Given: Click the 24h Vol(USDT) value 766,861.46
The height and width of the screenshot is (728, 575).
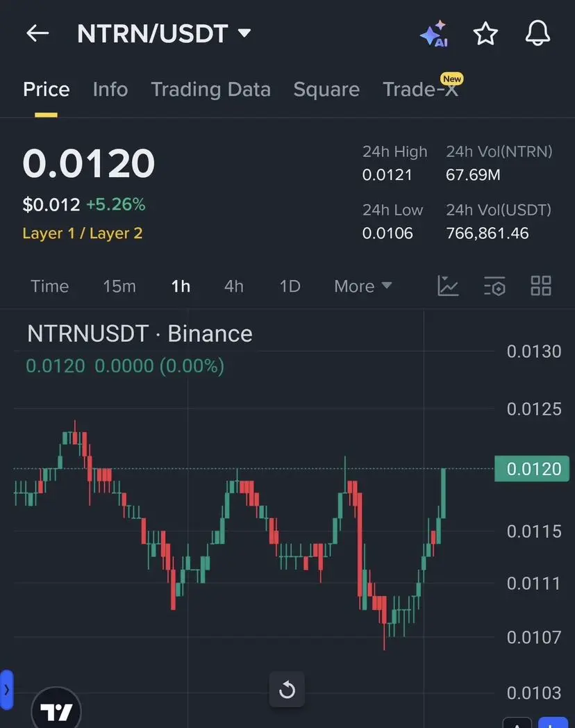Looking at the screenshot, I should pos(487,233).
